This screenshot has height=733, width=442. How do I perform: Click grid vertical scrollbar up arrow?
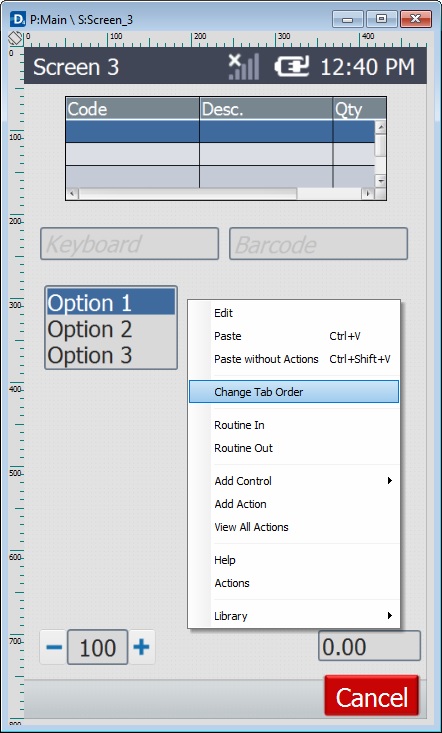coord(380,126)
